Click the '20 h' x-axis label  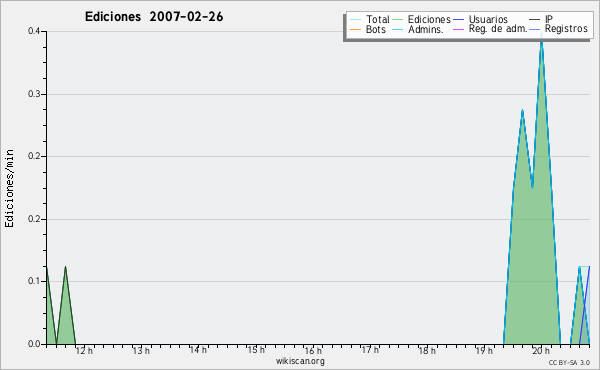click(x=541, y=350)
